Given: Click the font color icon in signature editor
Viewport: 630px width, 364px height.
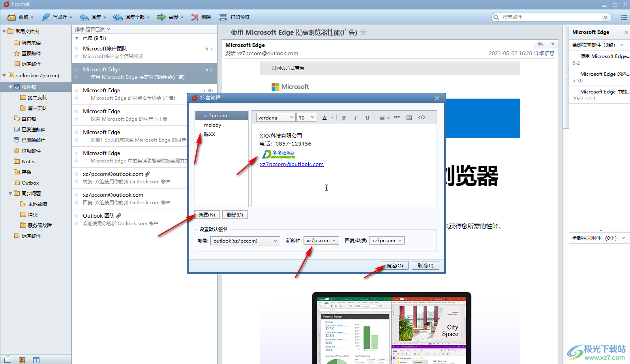Looking at the screenshot, I should 324,118.
